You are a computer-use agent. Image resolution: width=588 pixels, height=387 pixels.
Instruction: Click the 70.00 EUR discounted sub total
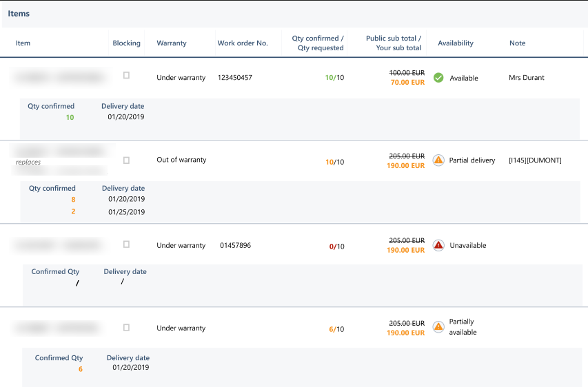(x=407, y=83)
